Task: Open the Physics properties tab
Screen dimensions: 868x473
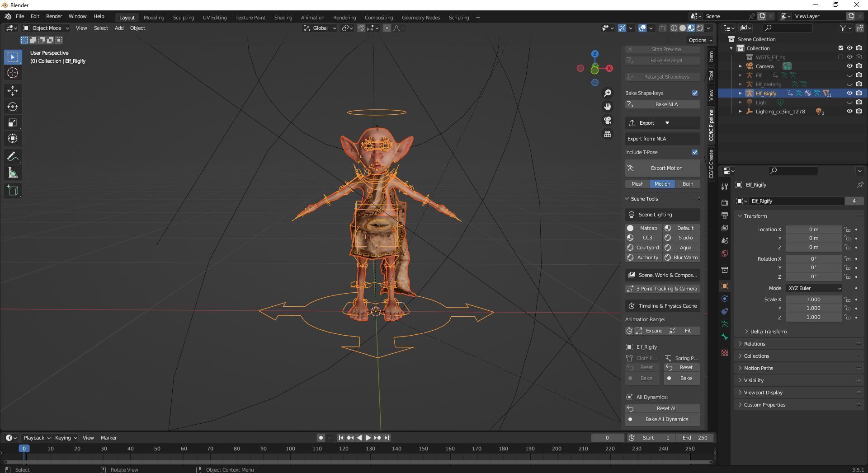Action: point(725,299)
